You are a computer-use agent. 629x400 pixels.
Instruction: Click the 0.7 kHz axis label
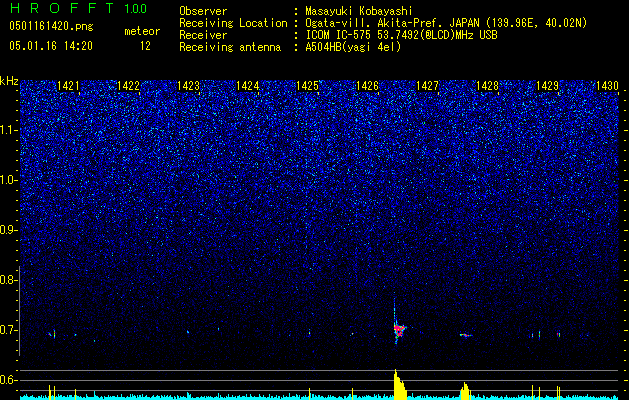pos(8,330)
